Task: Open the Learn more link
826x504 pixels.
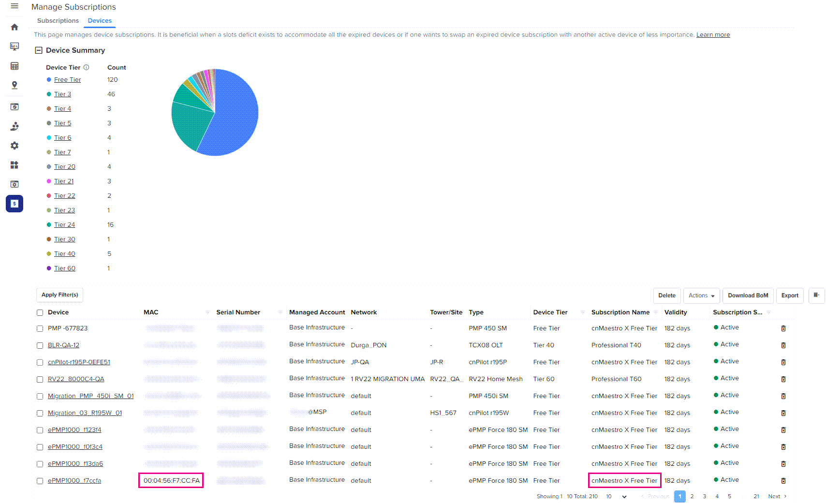Action: (713, 35)
